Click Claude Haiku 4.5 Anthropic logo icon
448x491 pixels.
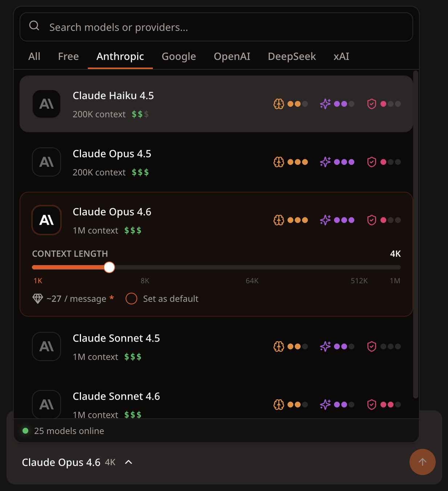click(x=46, y=104)
